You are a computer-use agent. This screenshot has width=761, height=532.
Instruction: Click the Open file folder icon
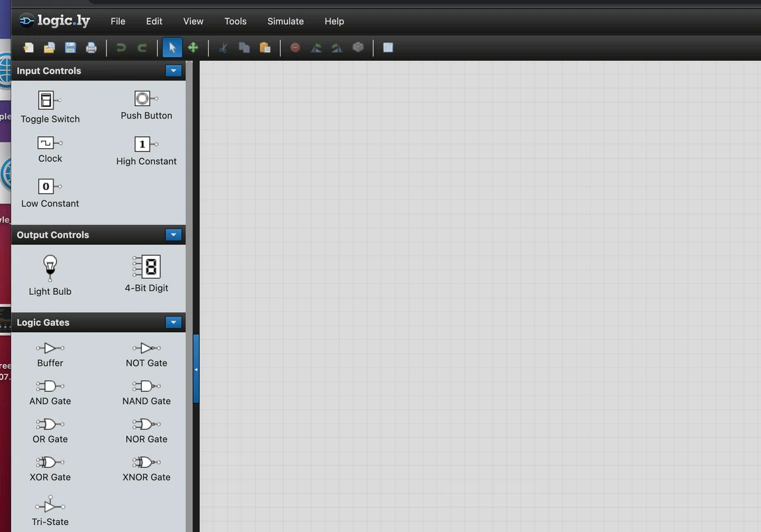coord(49,48)
